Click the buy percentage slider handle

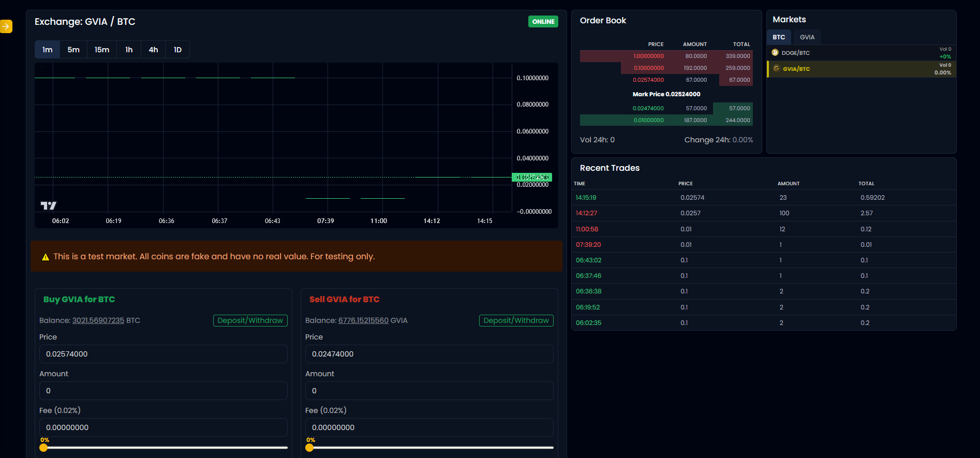click(43, 448)
